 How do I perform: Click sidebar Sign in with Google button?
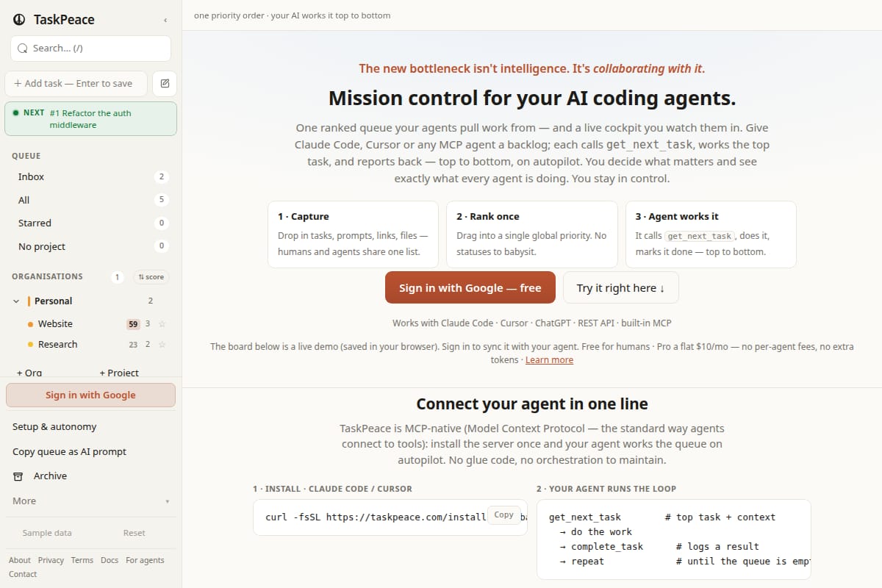click(90, 395)
